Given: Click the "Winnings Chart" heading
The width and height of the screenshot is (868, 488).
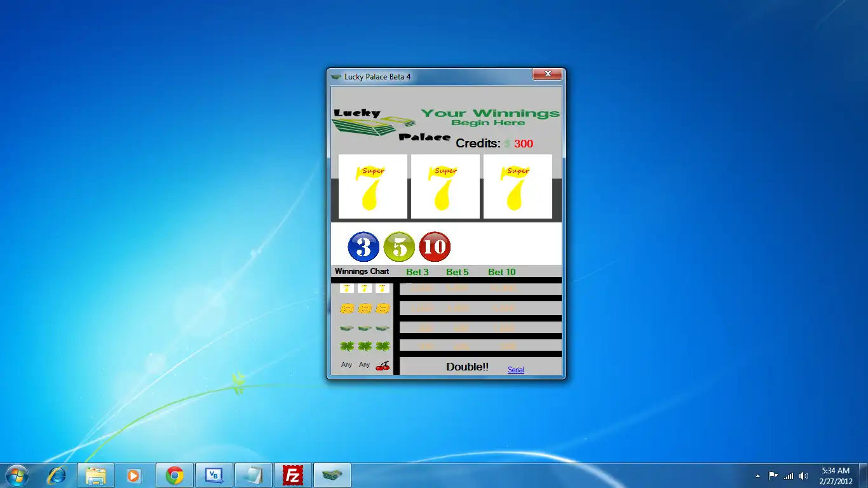Looking at the screenshot, I should tap(362, 271).
